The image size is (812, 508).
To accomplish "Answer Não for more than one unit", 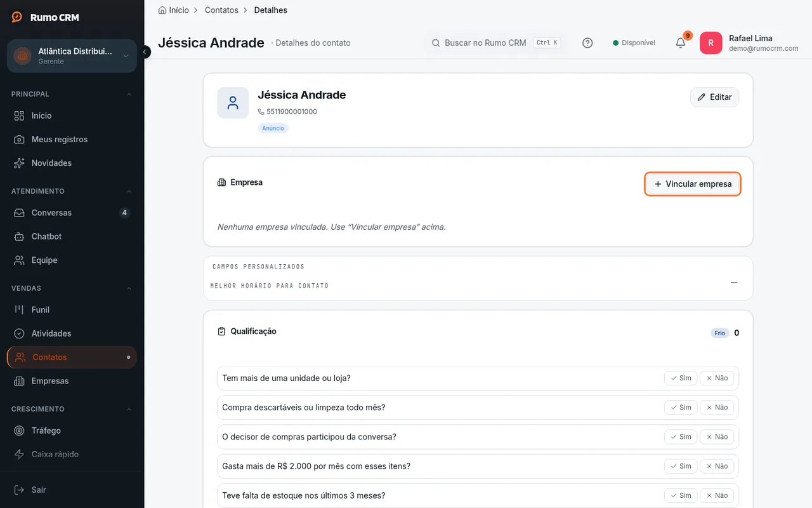I will coord(717,378).
